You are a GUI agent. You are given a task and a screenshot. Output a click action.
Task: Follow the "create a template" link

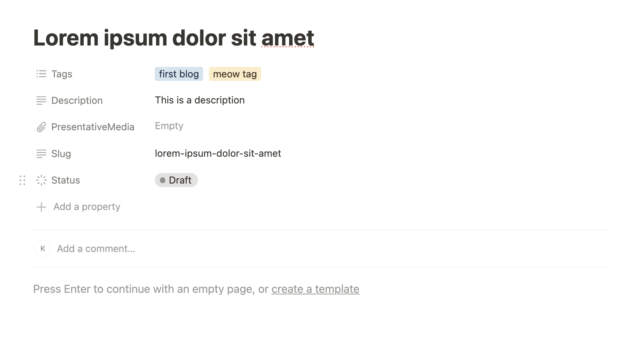[315, 289]
